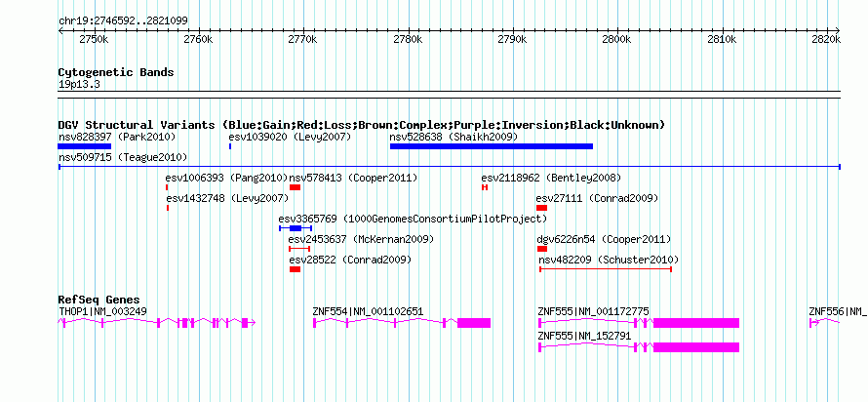The image size is (868, 402).
Task: Click the chr19:2746592..2821099 coordinate text
Action: click(123, 20)
